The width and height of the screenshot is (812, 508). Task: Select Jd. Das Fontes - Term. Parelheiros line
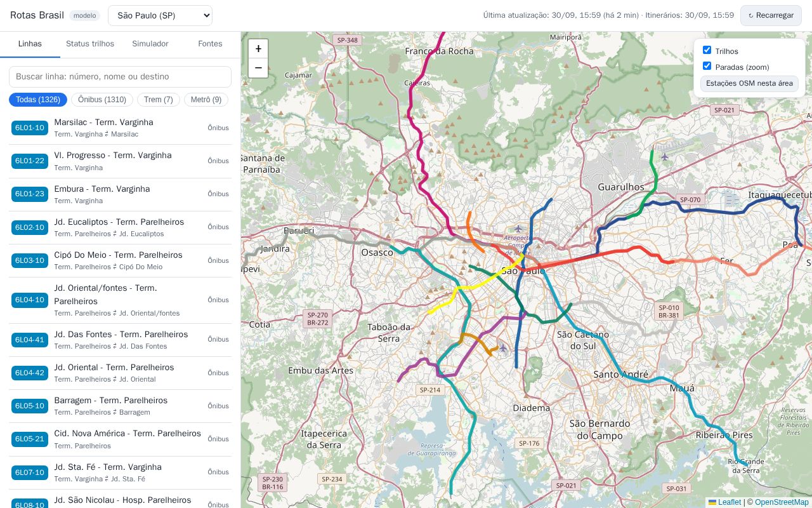[x=121, y=340]
